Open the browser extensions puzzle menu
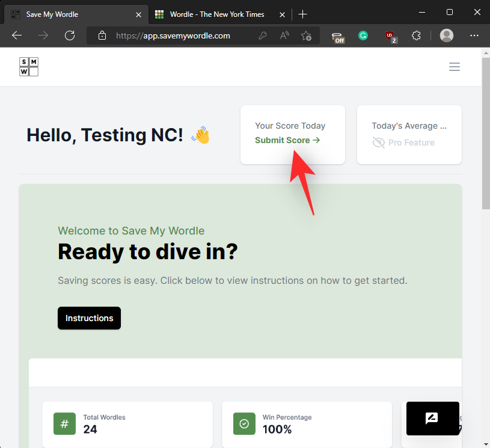The width and height of the screenshot is (490, 448). tap(416, 35)
